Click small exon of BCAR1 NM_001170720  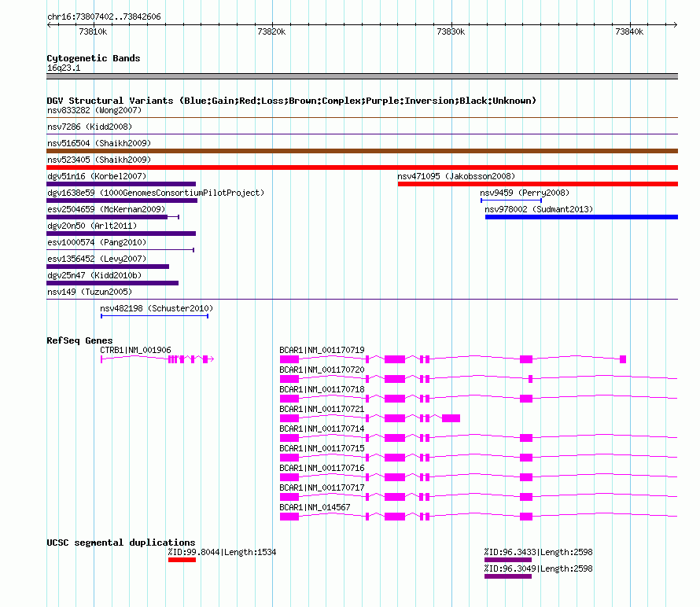[x=530, y=379]
